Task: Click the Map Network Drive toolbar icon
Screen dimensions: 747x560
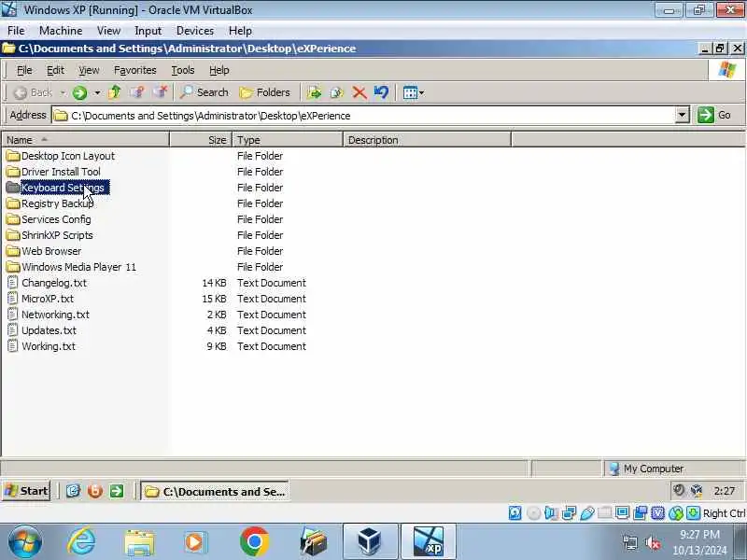Action: 137,91
